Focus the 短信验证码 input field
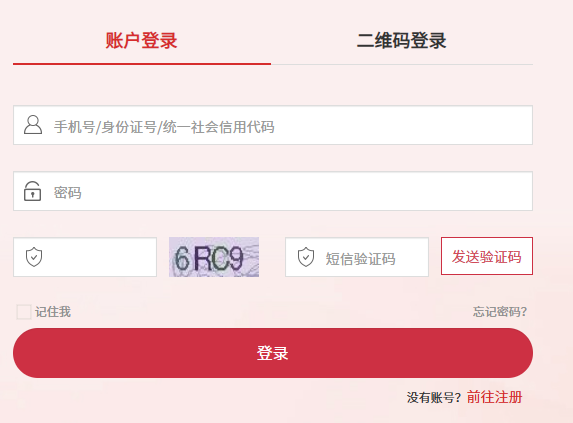Viewport: 573px width, 423px height. (357, 257)
